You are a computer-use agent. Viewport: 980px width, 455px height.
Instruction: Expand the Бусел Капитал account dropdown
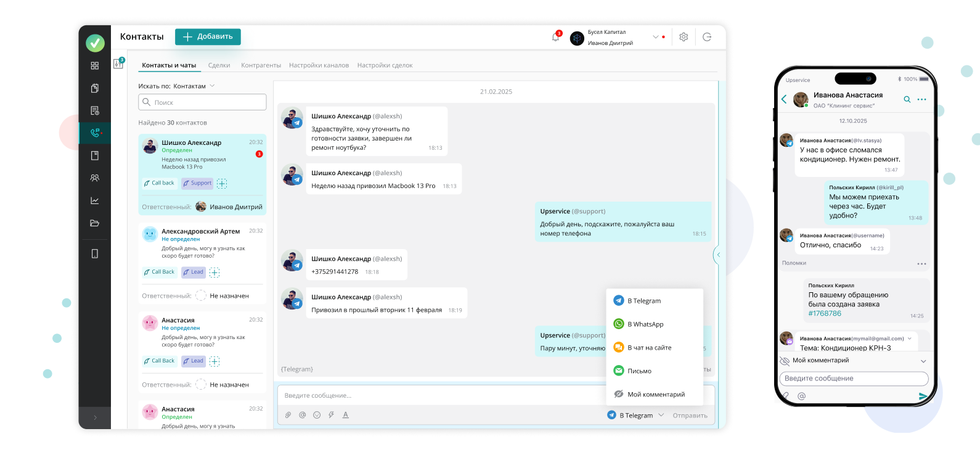[x=656, y=37]
